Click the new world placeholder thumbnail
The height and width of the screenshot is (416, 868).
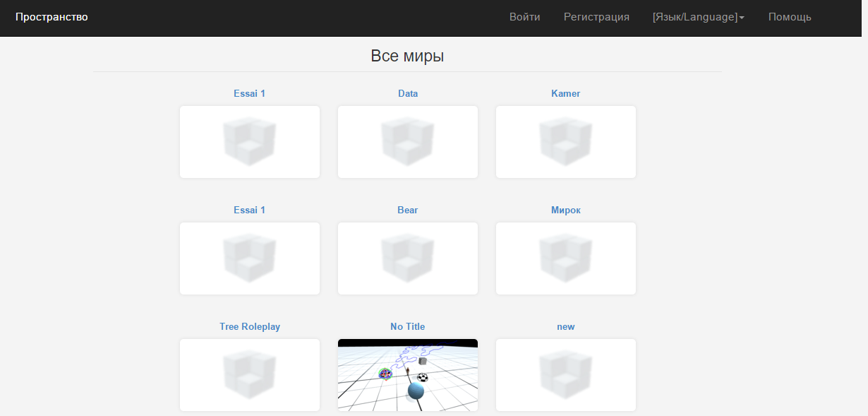click(x=566, y=375)
